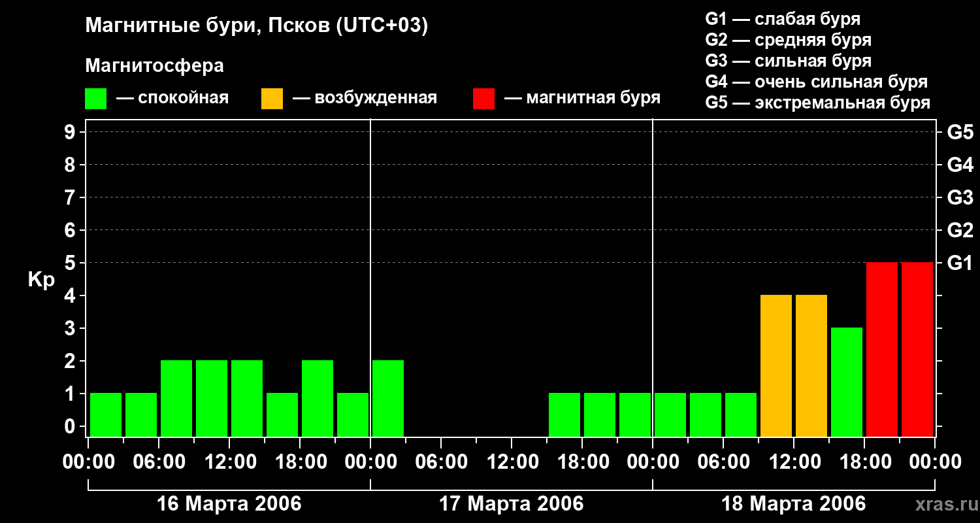The height and width of the screenshot is (523, 980).
Task: Click 'G3 — сильная буря' legend entry
Action: 788,61
